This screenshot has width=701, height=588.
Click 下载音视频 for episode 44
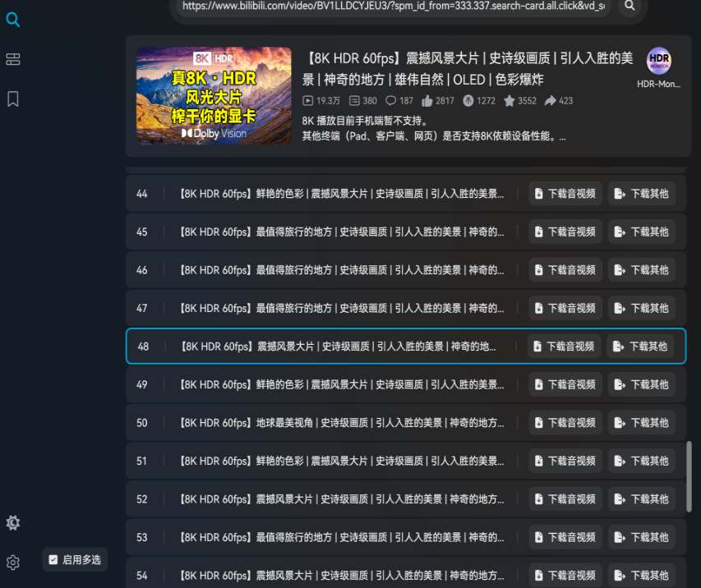coord(565,194)
